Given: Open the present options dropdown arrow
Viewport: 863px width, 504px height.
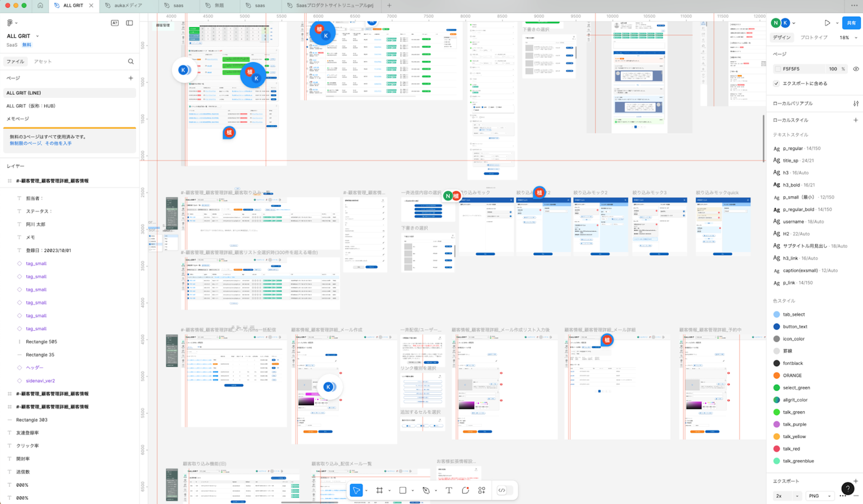Looking at the screenshot, I should tap(837, 23).
